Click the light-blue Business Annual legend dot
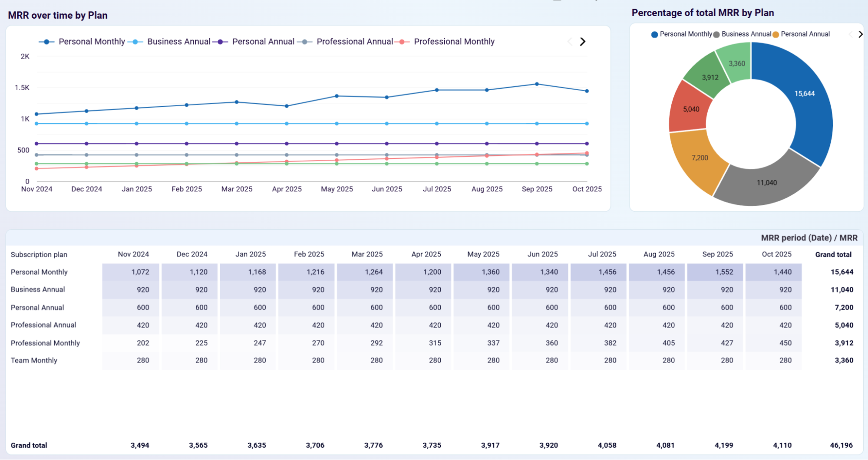The image size is (868, 460). pyautogui.click(x=136, y=42)
